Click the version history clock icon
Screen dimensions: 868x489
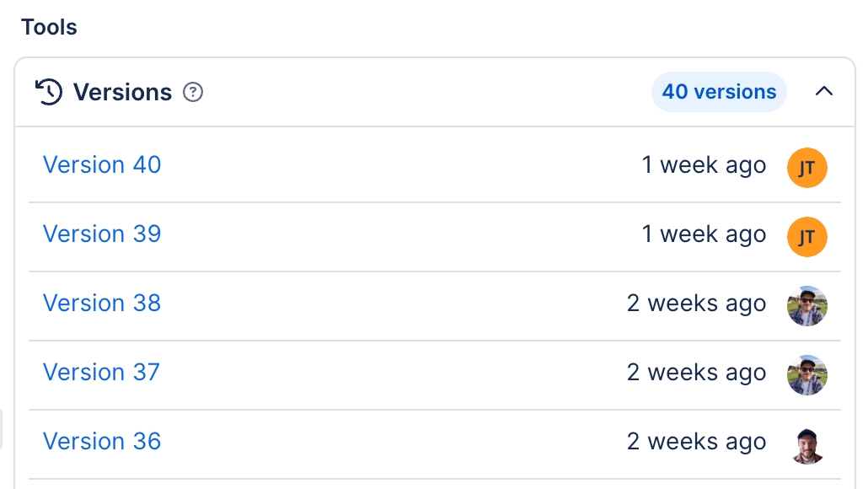(x=49, y=92)
